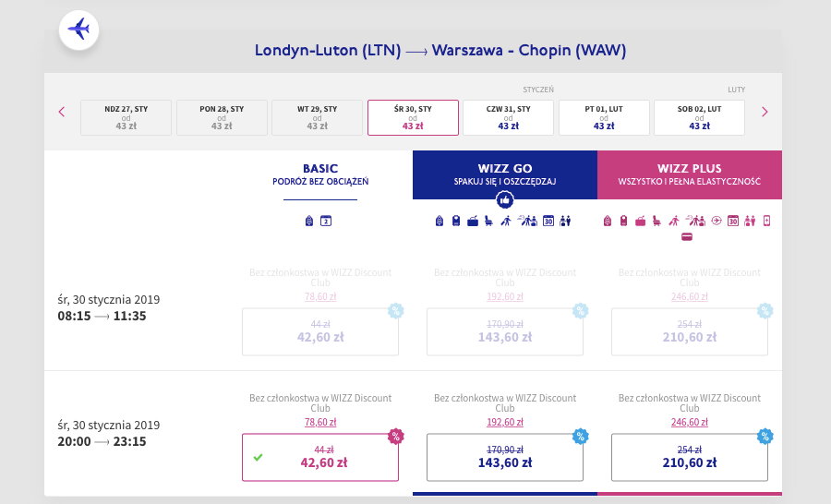
Task: Click the airplane logo icon
Action: point(79,30)
